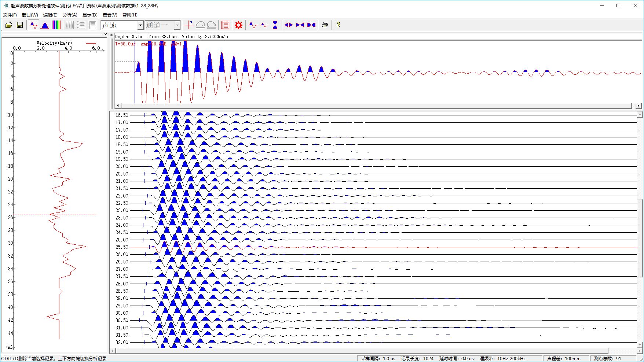Open settings with the red gear icon
The image size is (644, 362).
239,25
